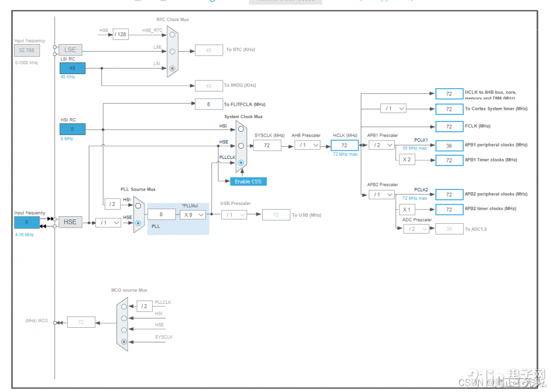Click the 'System Clock Mux' label
The image size is (551, 392).
pyautogui.click(x=244, y=117)
